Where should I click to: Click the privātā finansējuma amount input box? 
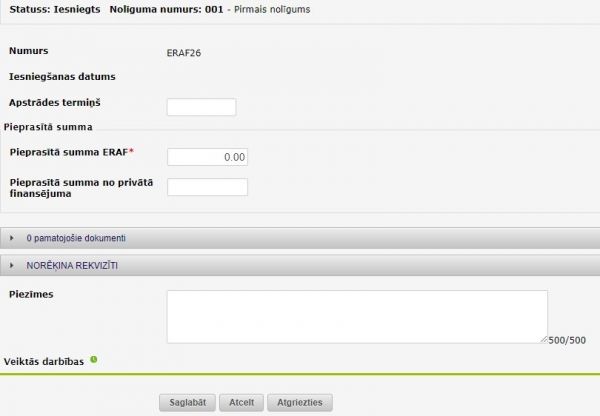point(207,187)
